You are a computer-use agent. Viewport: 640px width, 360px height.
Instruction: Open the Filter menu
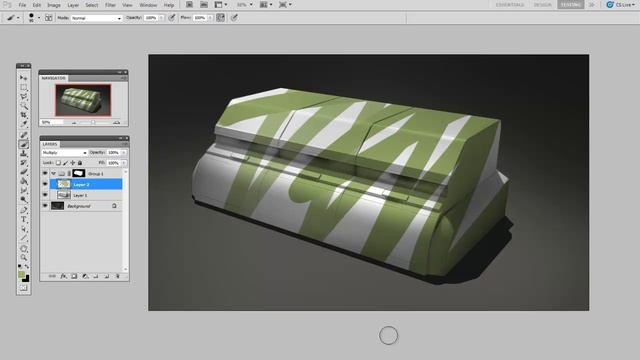[x=110, y=5]
